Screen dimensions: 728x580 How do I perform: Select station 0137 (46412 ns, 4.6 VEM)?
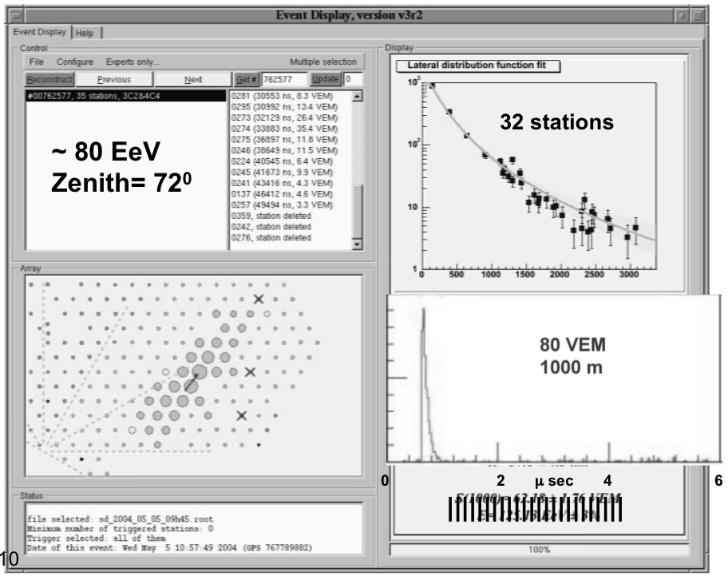(282, 194)
